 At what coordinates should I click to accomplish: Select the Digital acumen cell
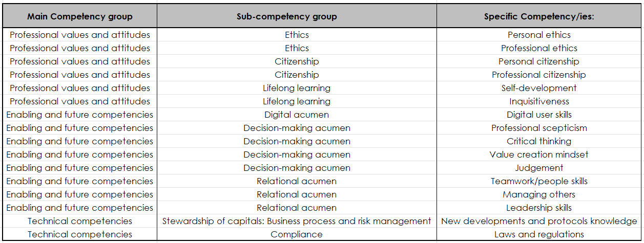pos(297,115)
